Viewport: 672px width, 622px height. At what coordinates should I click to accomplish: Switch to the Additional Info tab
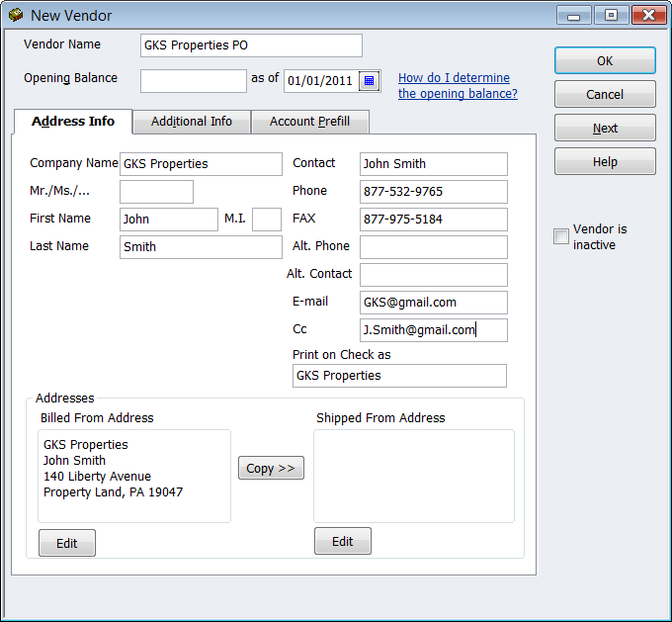pos(192,122)
